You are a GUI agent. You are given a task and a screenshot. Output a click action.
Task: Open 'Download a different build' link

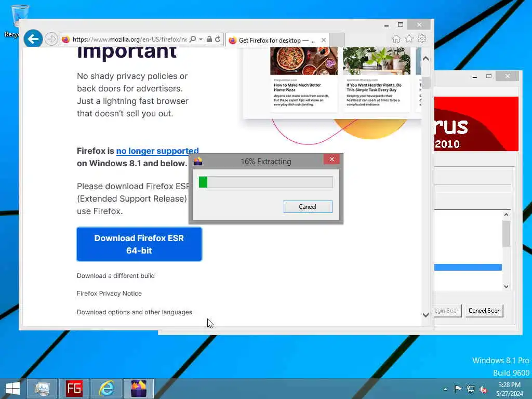[x=116, y=276]
